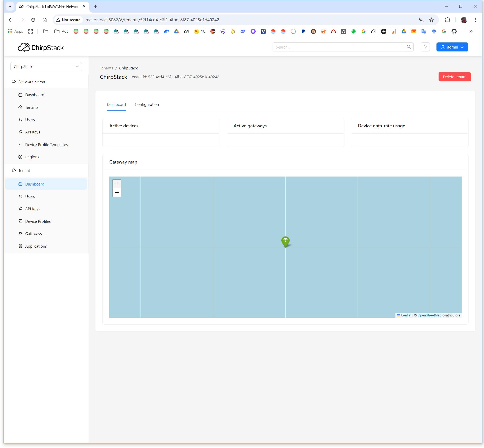Click the Delete tenant button
The height and width of the screenshot is (448, 484).
(454, 77)
